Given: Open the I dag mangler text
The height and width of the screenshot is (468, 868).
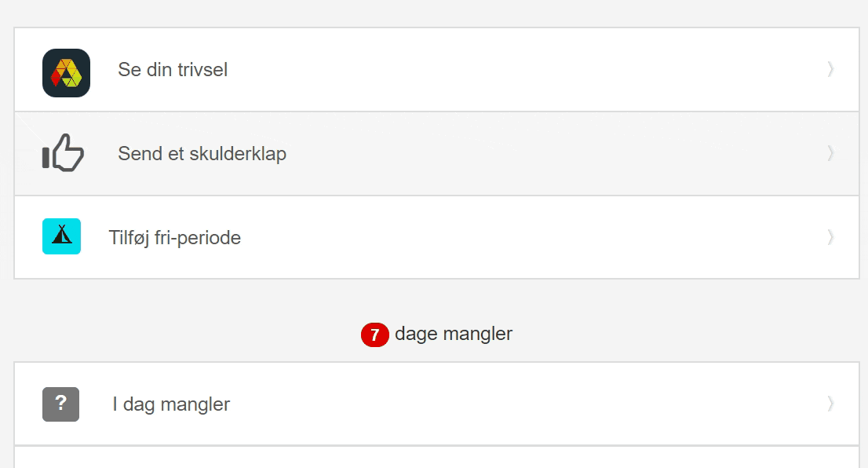Looking at the screenshot, I should click(x=171, y=404).
